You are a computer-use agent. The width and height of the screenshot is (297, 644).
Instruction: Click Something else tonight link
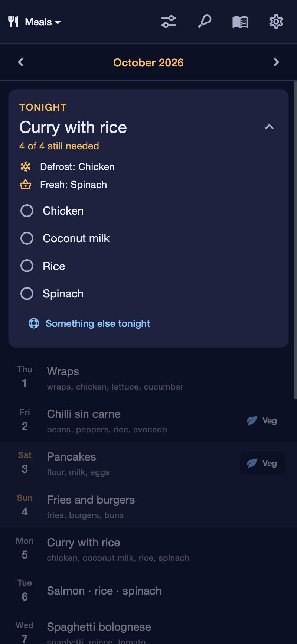[98, 323]
